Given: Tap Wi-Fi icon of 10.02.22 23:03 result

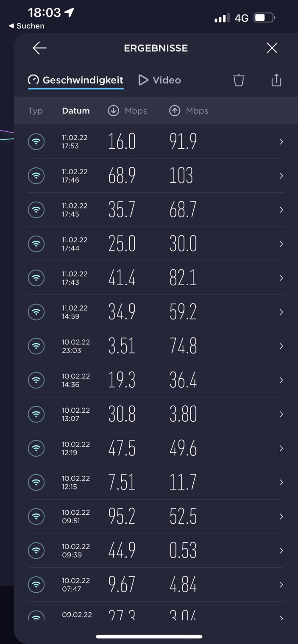Looking at the screenshot, I should 36,346.
